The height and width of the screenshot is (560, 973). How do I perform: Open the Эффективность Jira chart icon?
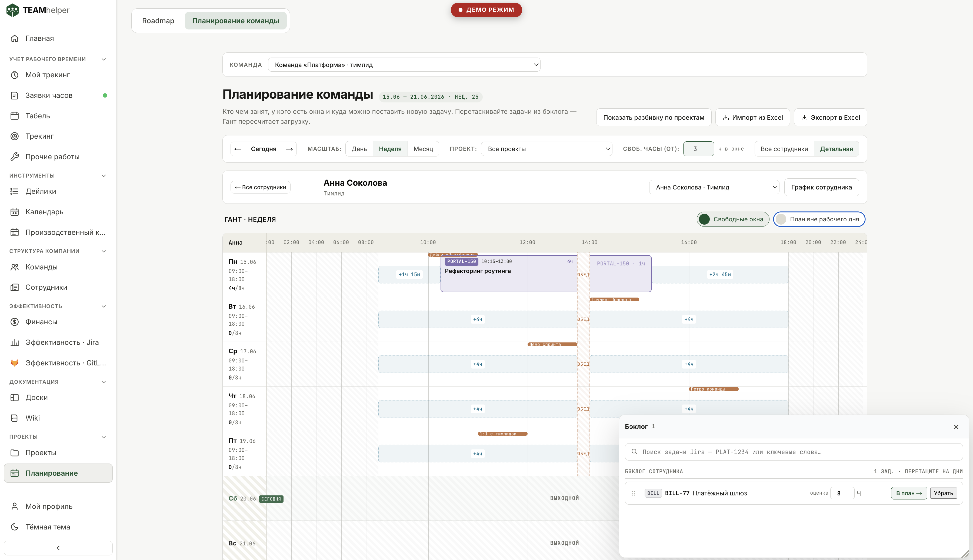[x=15, y=342]
